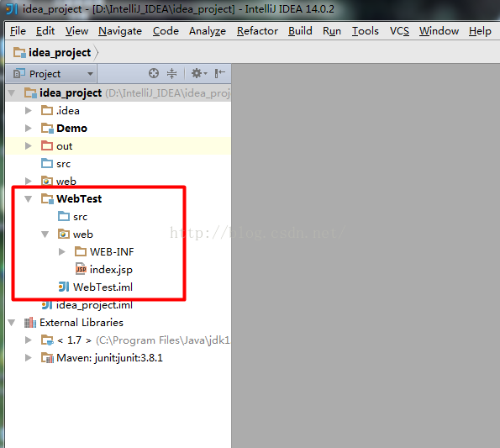Viewport: 500px width, 448px height.
Task: Click the web folder icon under WebTest
Action: coord(64,234)
